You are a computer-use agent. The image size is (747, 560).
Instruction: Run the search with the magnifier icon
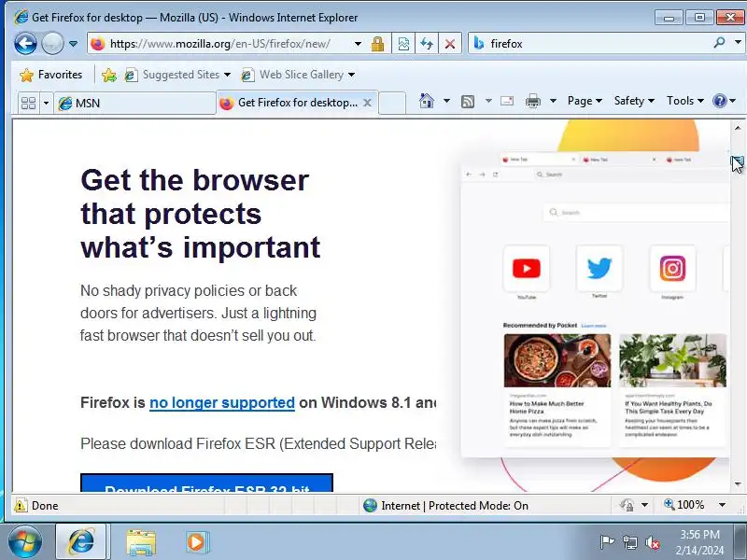719,43
